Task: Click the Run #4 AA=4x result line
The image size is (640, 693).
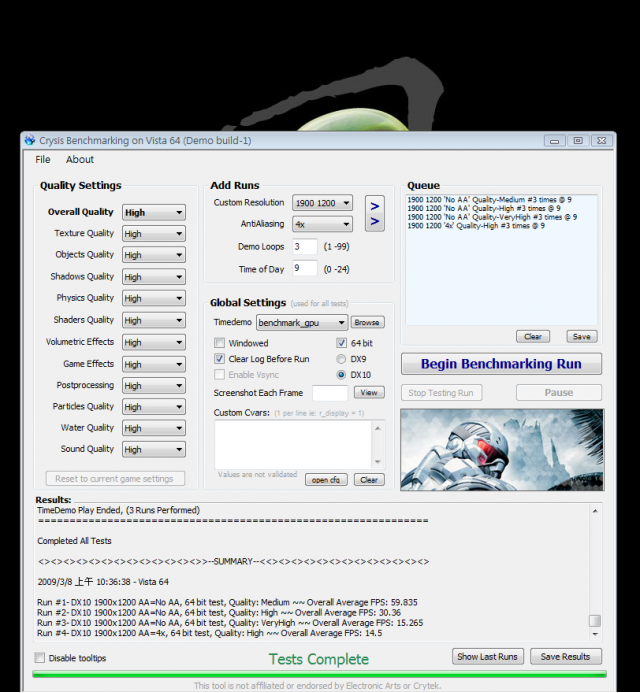Action: pyautogui.click(x=210, y=633)
